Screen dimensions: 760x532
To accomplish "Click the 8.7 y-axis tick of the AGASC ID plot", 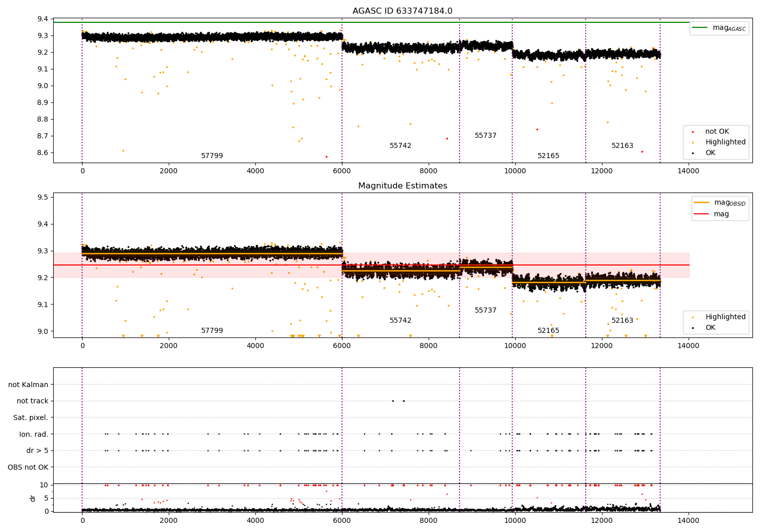I will click(x=43, y=136).
